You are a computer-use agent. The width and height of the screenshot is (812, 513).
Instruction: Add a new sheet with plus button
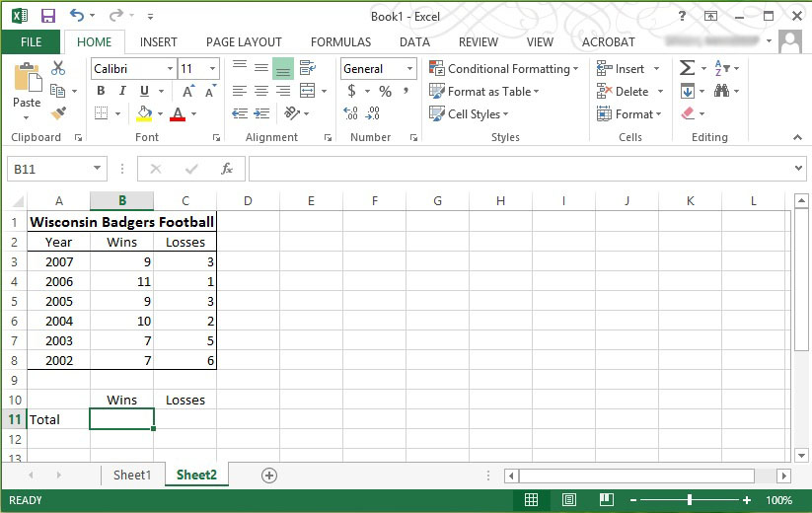click(268, 476)
